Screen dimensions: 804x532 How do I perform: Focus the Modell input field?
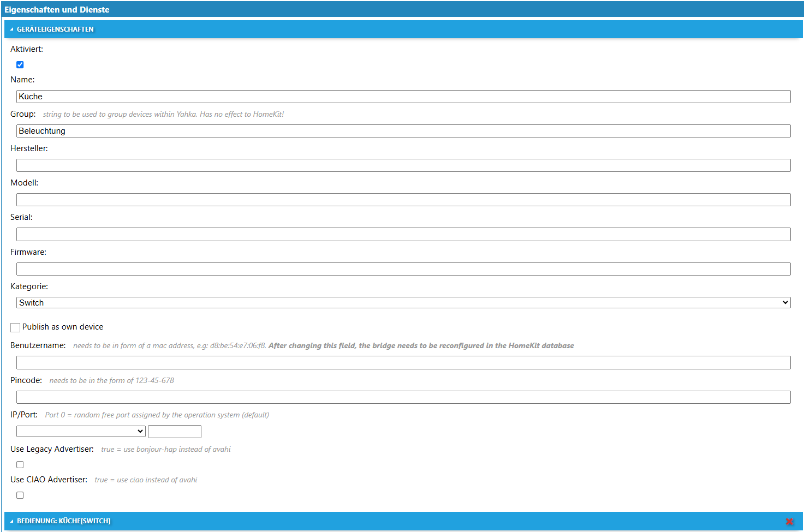[x=403, y=200]
